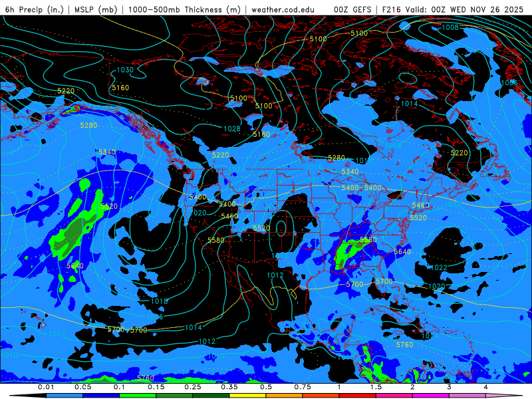Select the bright green 0.1–0.15 legend swatch
This screenshot has height=399, width=532.
(138, 396)
